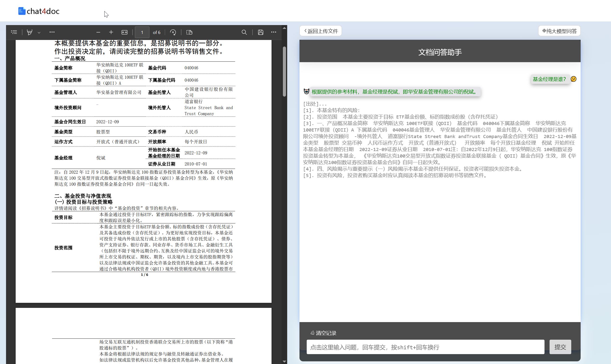Screen dimensions: 611x364
Task: Click 证券从业日期 value 2010-07-01
Action: 196,164
